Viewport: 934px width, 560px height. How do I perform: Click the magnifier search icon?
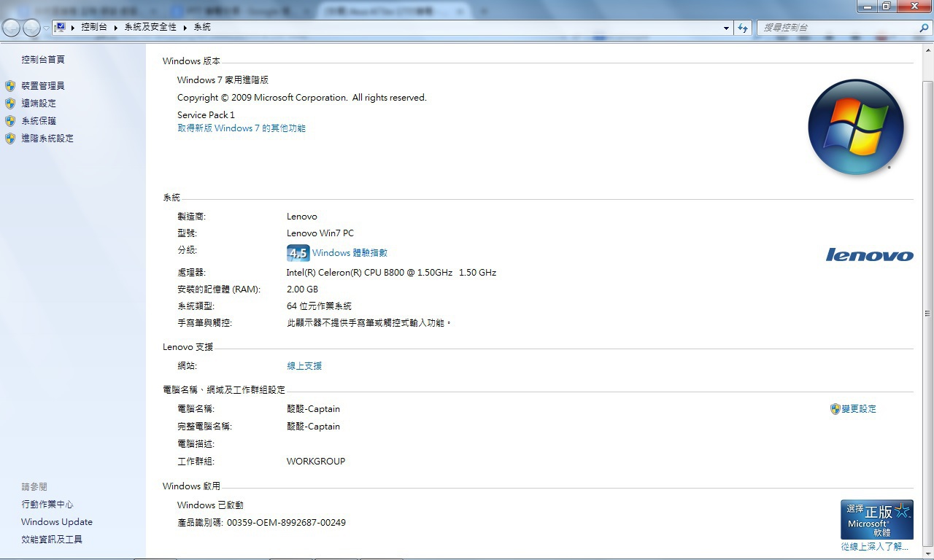pyautogui.click(x=924, y=28)
